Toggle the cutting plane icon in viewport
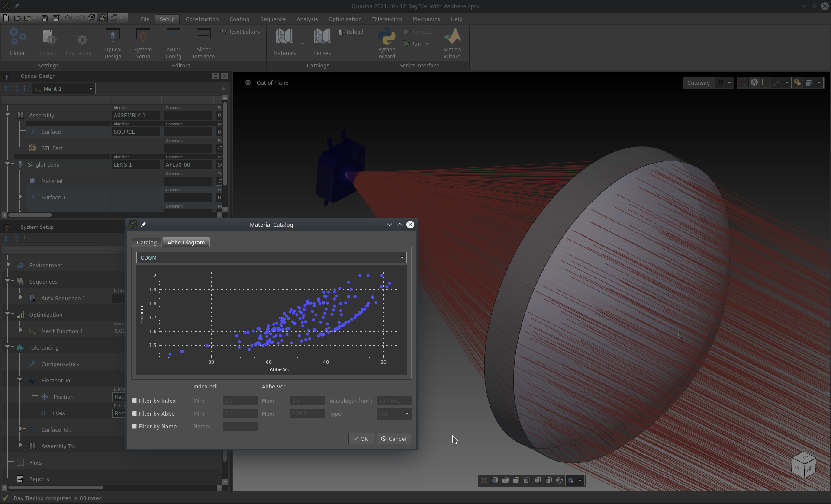Image resolution: width=831 pixels, height=504 pixels. pyautogui.click(x=743, y=82)
